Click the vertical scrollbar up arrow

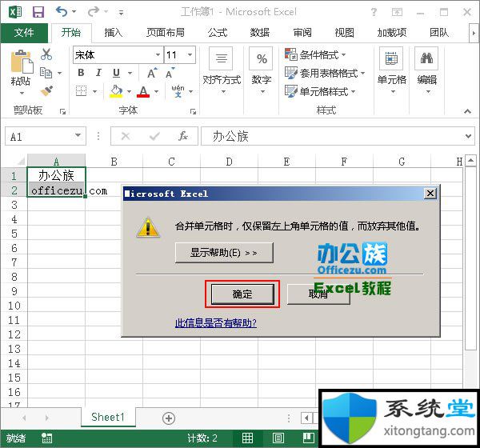click(x=470, y=160)
